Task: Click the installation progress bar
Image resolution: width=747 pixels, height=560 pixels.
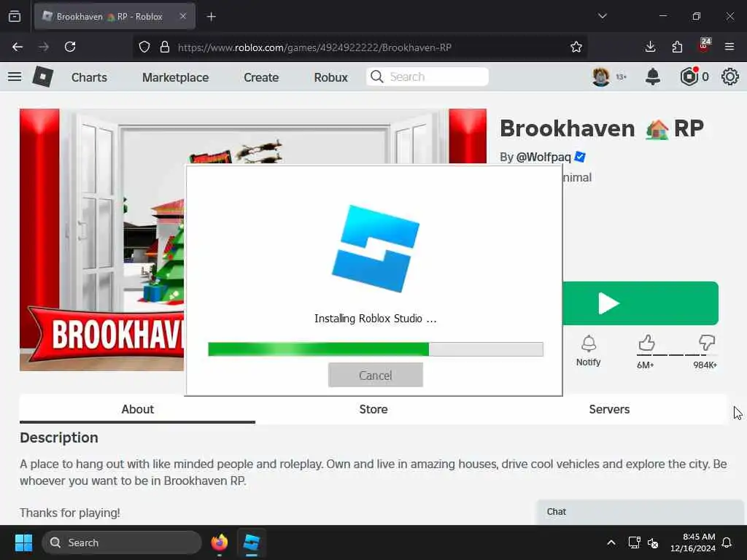Action: 376,349
